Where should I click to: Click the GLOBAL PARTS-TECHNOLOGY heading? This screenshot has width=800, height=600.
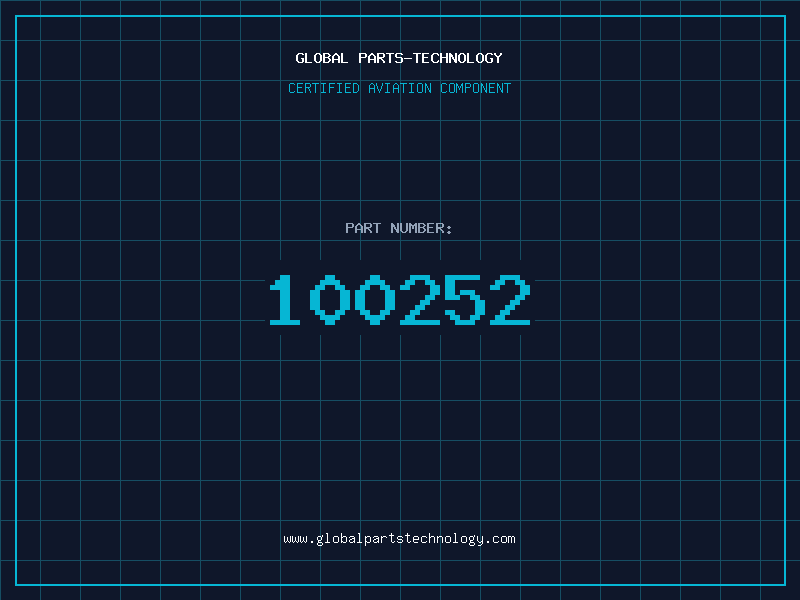[399, 58]
